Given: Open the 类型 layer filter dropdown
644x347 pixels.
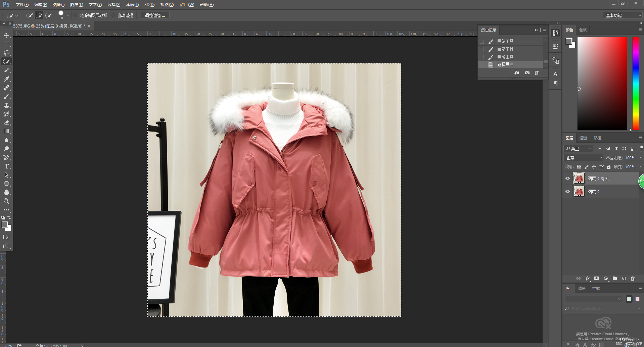Looking at the screenshot, I should pyautogui.click(x=579, y=148).
